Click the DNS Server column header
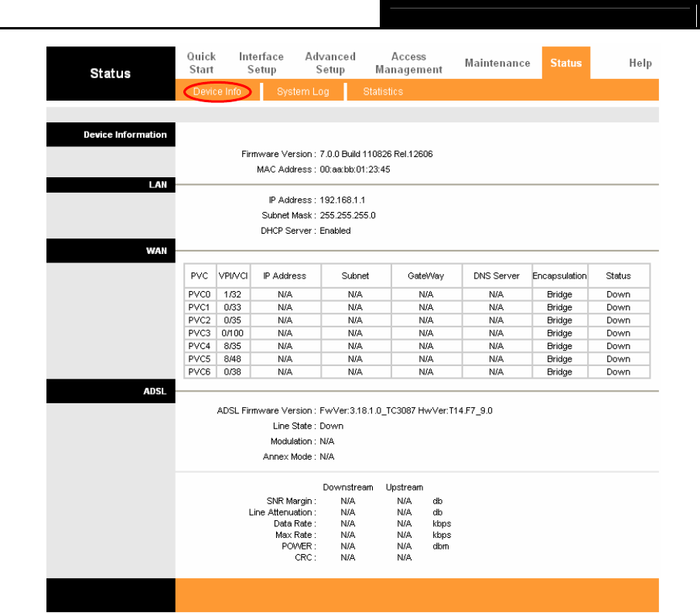Screen dimensions: 700x613 point(497,276)
